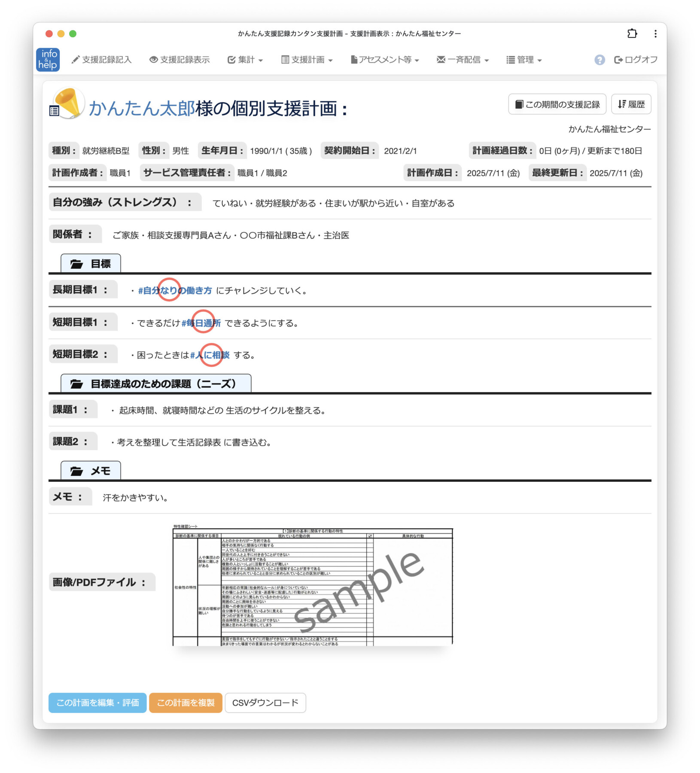The width and height of the screenshot is (700, 773).
Task: Click the #自分なりの働き方 hashtag link
Action: click(x=175, y=291)
